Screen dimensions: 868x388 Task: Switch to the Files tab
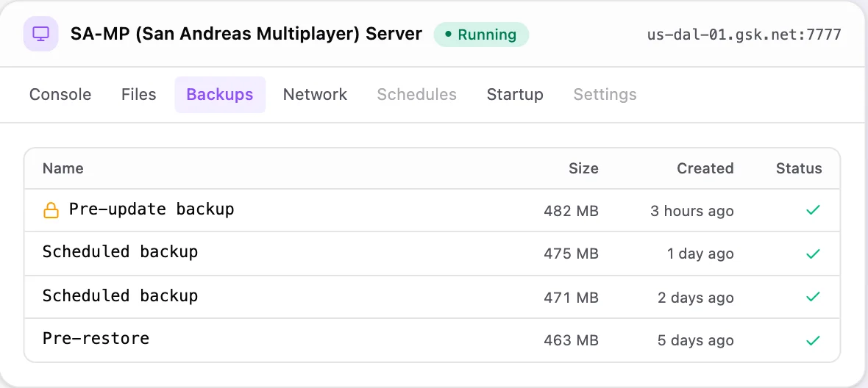tap(139, 95)
